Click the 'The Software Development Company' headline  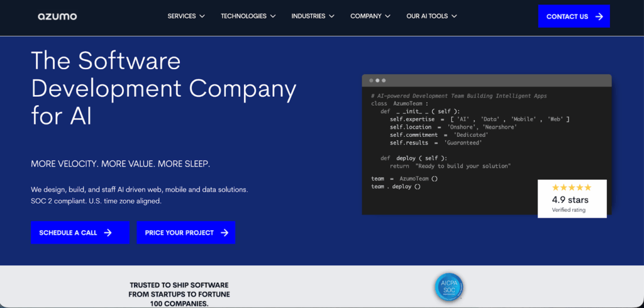164,88
